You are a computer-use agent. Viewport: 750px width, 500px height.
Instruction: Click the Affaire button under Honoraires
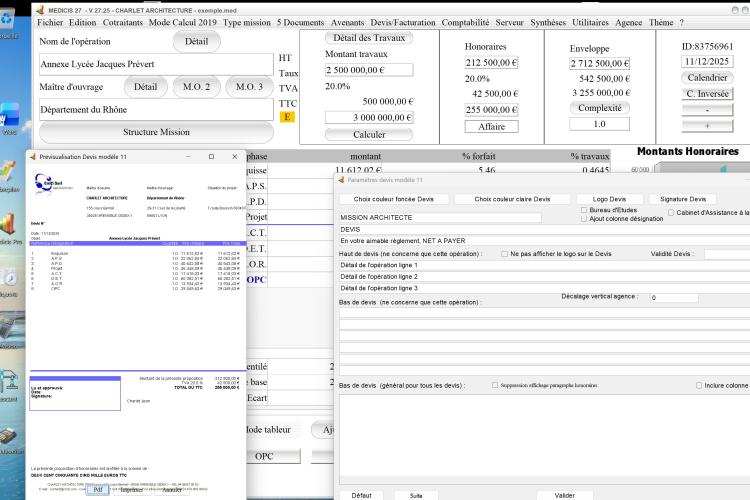(491, 126)
